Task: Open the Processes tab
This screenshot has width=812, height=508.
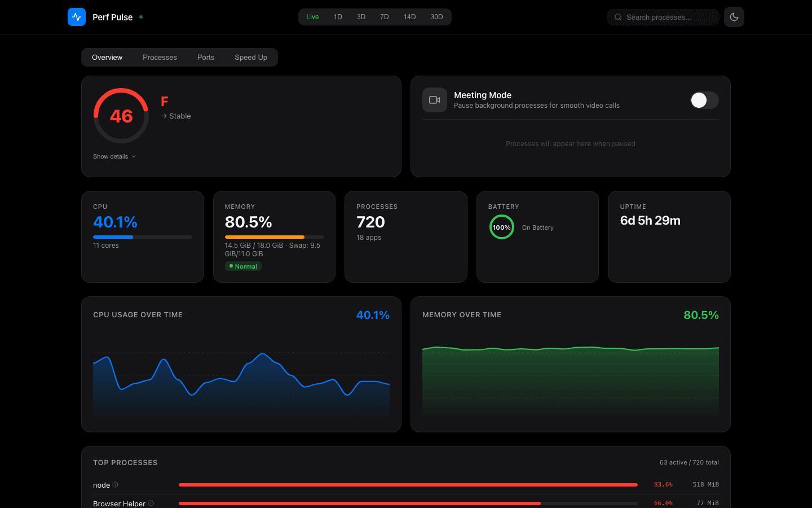Action: [160, 57]
